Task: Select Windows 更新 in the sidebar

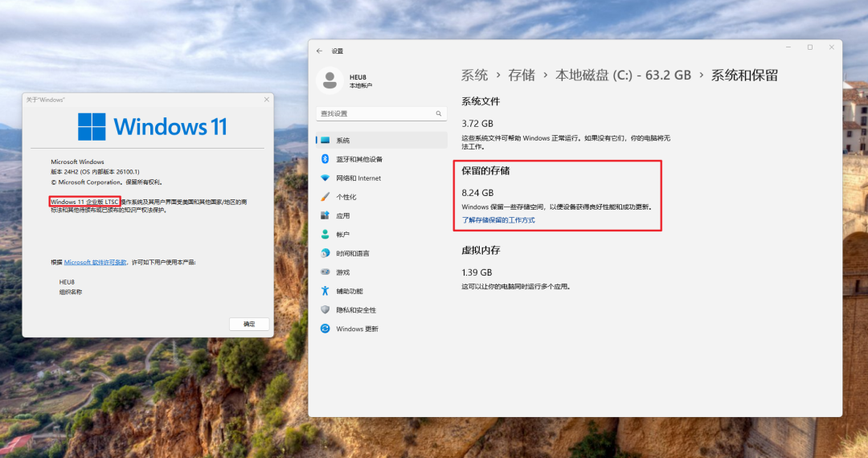Action: point(382,329)
